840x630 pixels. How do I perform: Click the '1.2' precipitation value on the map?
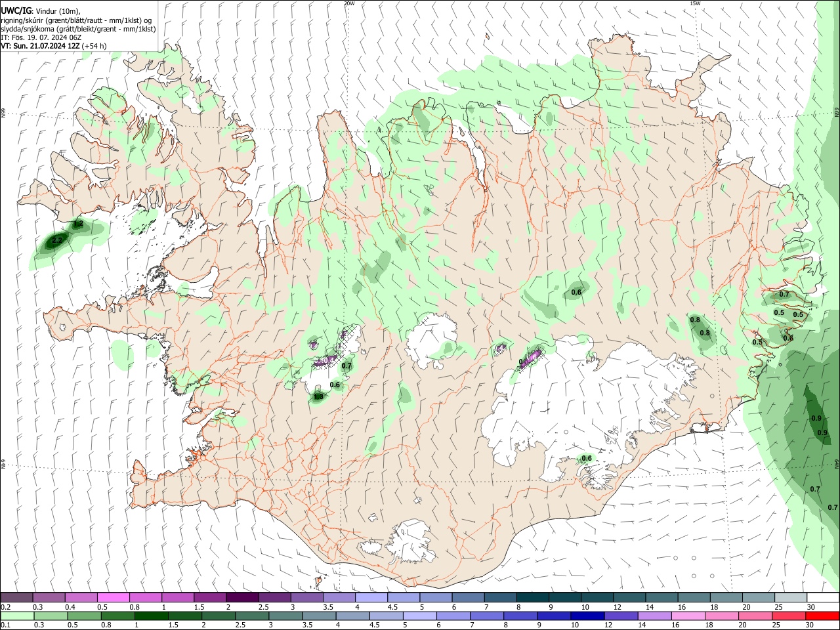click(x=78, y=224)
